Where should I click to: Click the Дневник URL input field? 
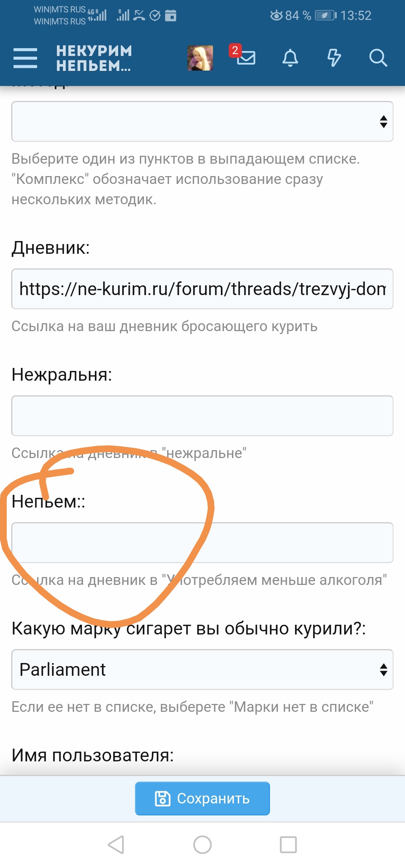[202, 289]
